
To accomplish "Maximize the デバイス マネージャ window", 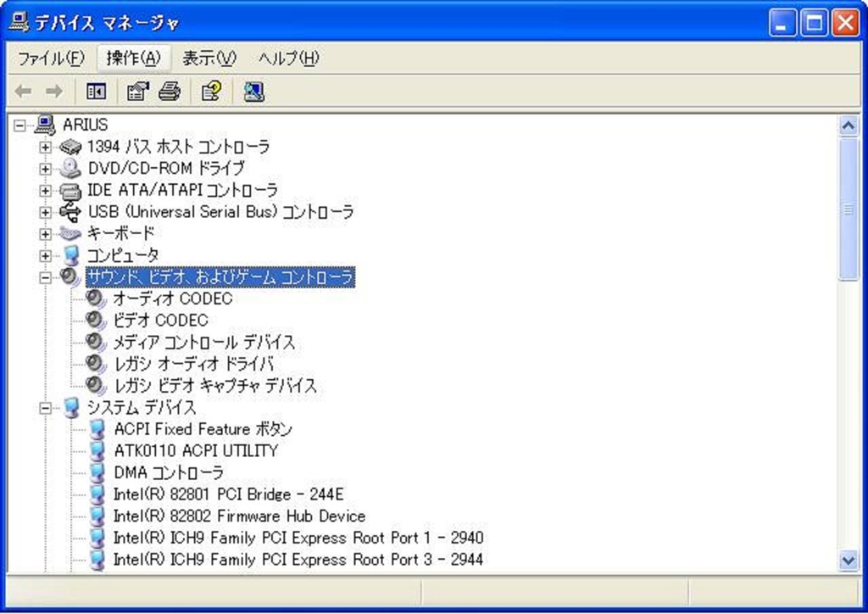I will [x=815, y=23].
